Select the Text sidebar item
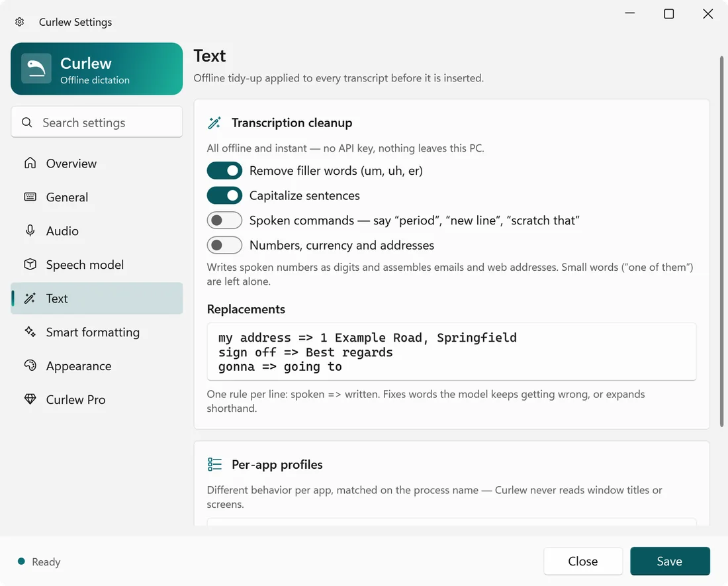Screen dimensions: 728x586 [x=97, y=298]
